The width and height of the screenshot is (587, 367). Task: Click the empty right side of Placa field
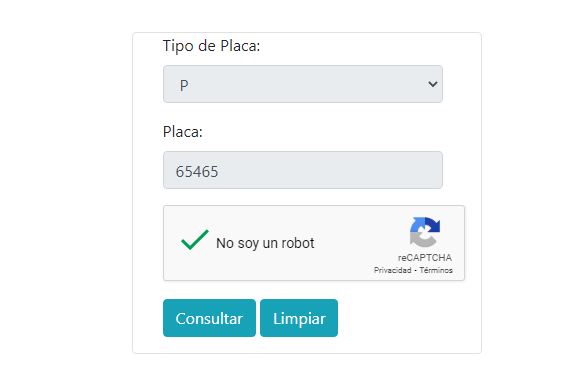click(356, 170)
